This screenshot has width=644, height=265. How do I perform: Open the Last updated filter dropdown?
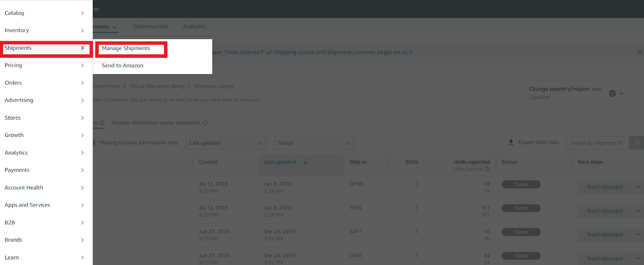coord(225,143)
